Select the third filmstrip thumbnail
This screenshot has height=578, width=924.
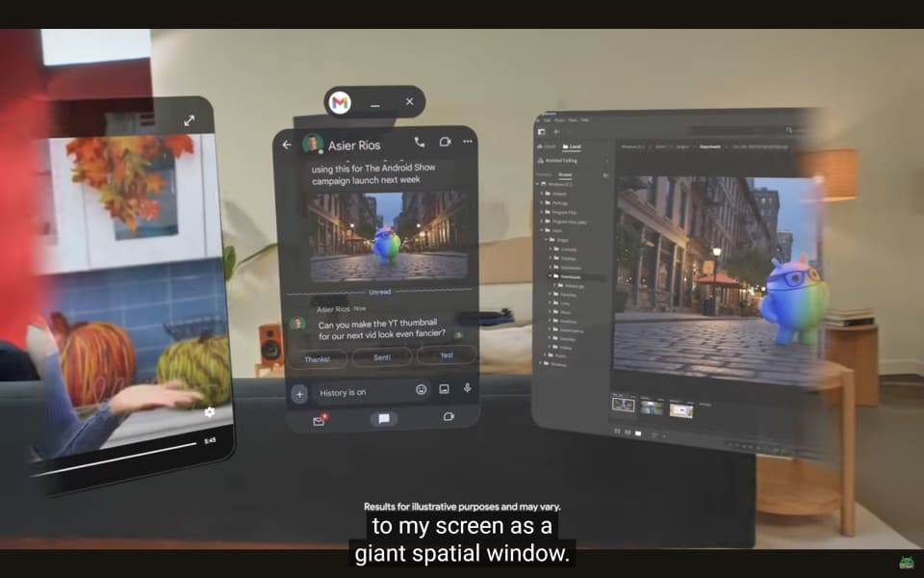pyautogui.click(x=681, y=411)
